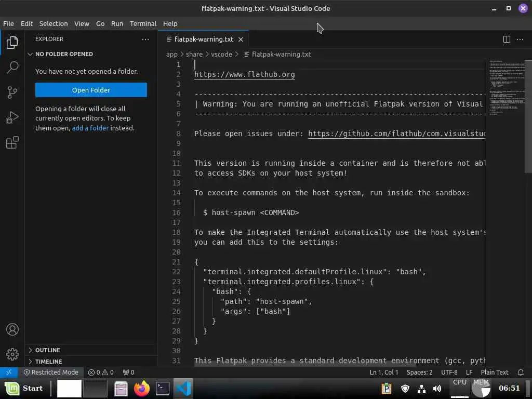Show errors and warnings problems count
The width and height of the screenshot is (532, 399).
click(101, 372)
